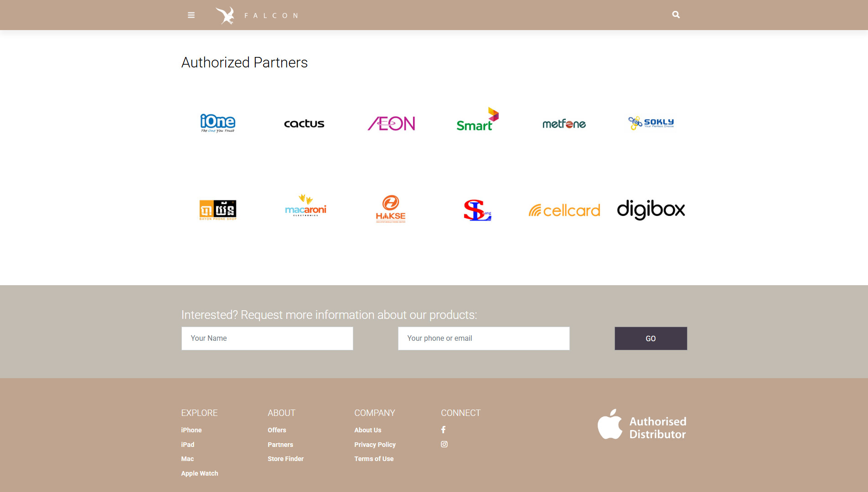This screenshot has width=868, height=492.
Task: Click the Falcon logo in the header
Action: click(257, 15)
